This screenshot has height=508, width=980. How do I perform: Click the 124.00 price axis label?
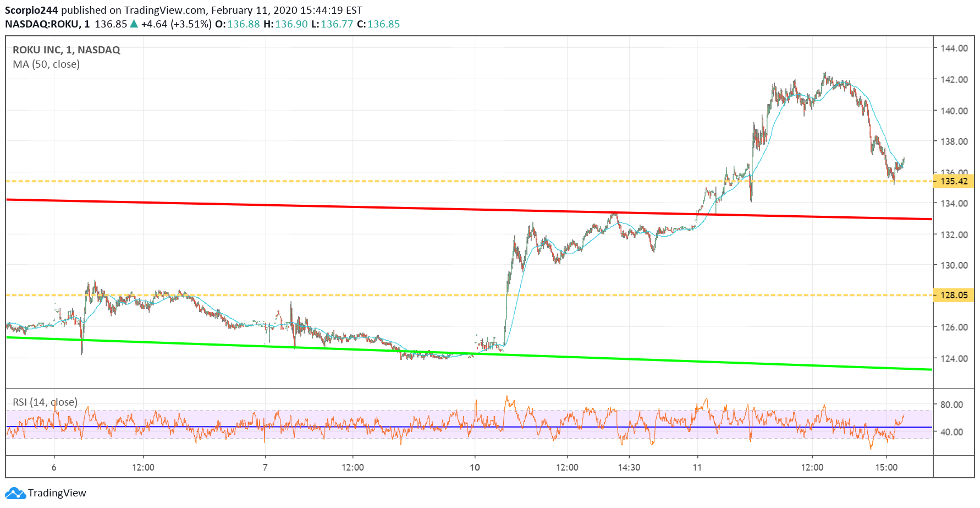(x=954, y=359)
